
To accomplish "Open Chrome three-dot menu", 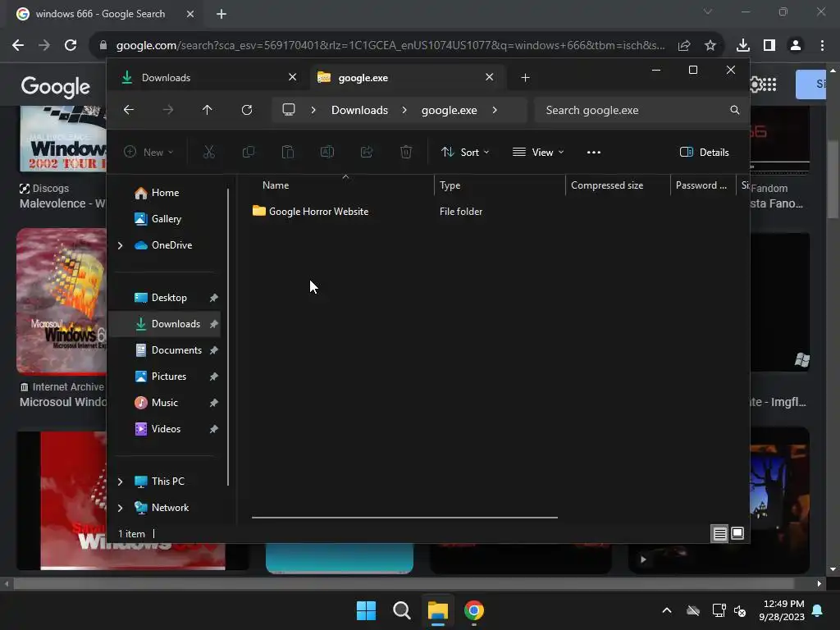I will pyautogui.click(x=822, y=46).
